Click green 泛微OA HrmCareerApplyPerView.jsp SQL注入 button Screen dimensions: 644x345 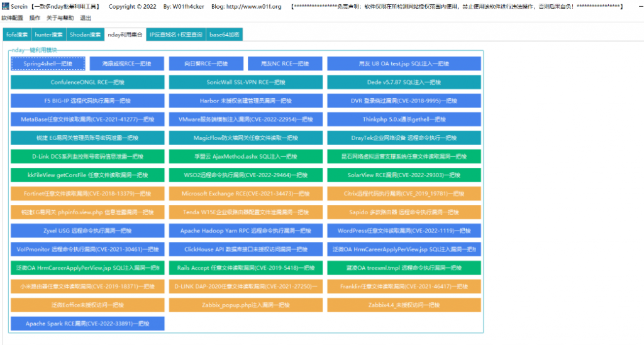coord(87,268)
